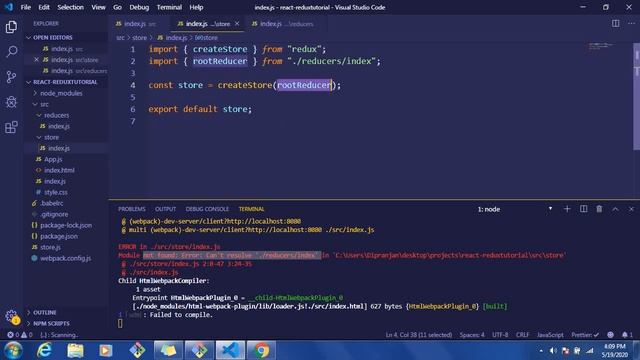Open the Terminal menu
This screenshot has height=360, width=640.
click(169, 7)
